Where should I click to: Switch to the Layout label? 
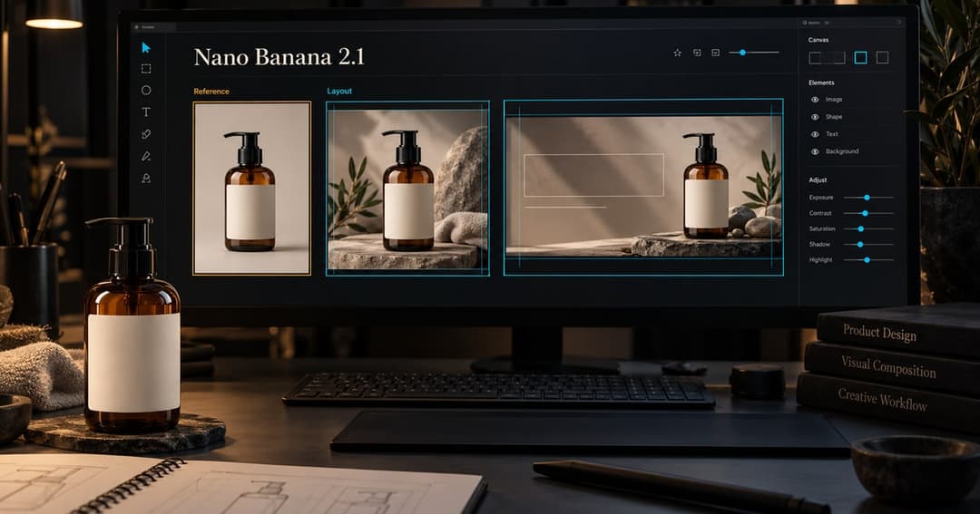pos(339,92)
